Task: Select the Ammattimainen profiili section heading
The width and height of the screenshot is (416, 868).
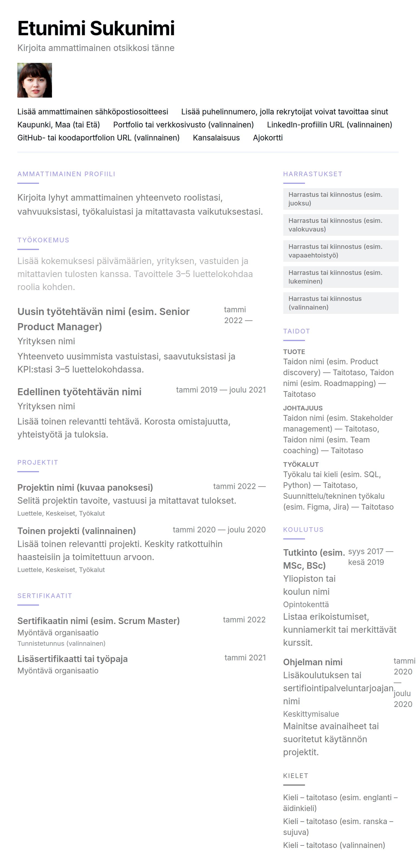Action: click(x=66, y=174)
